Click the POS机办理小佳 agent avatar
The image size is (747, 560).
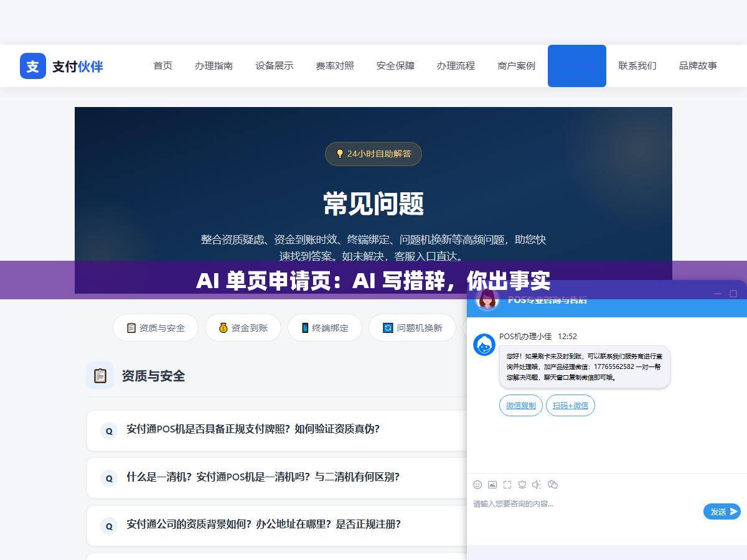click(484, 345)
